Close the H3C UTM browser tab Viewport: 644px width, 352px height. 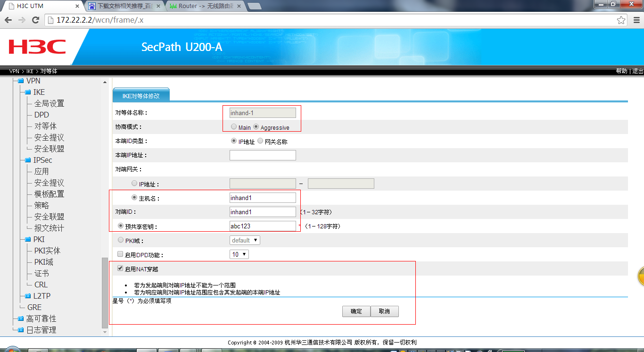pyautogui.click(x=77, y=6)
